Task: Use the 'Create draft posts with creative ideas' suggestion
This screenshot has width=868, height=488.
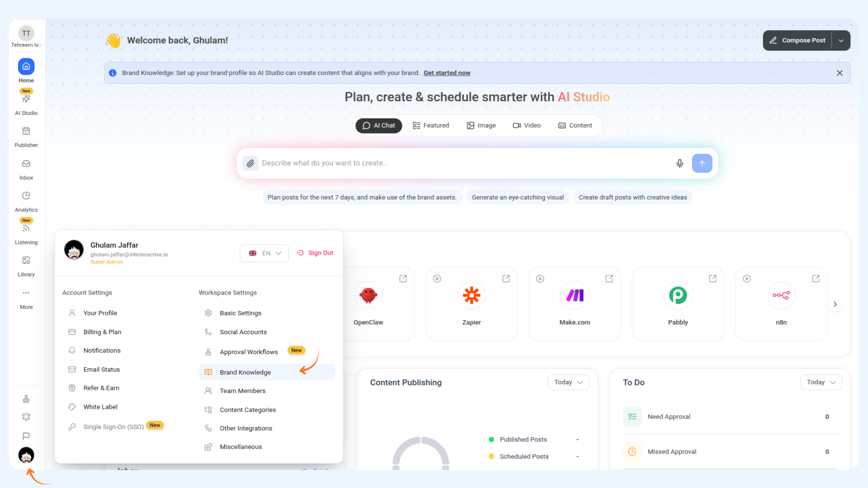Action: pyautogui.click(x=633, y=197)
